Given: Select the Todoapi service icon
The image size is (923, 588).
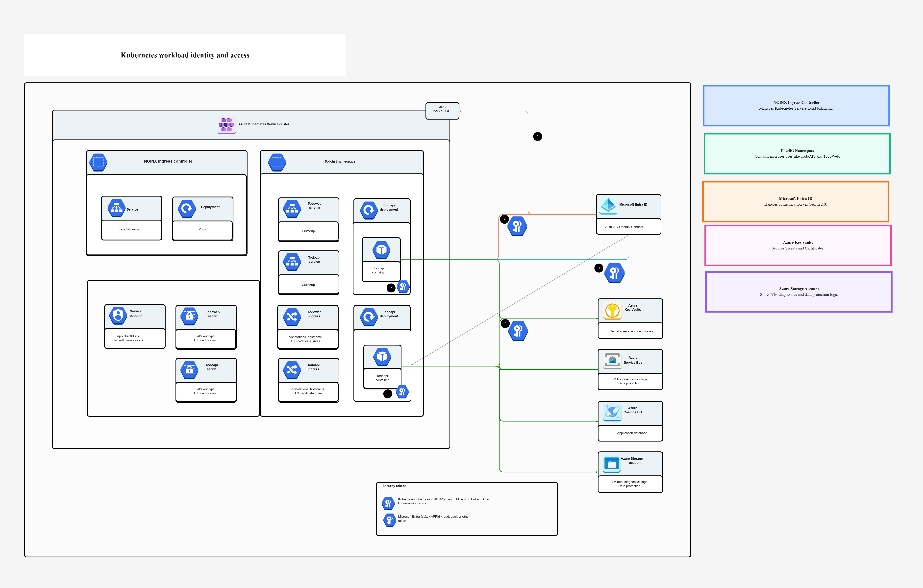Looking at the screenshot, I should click(292, 261).
